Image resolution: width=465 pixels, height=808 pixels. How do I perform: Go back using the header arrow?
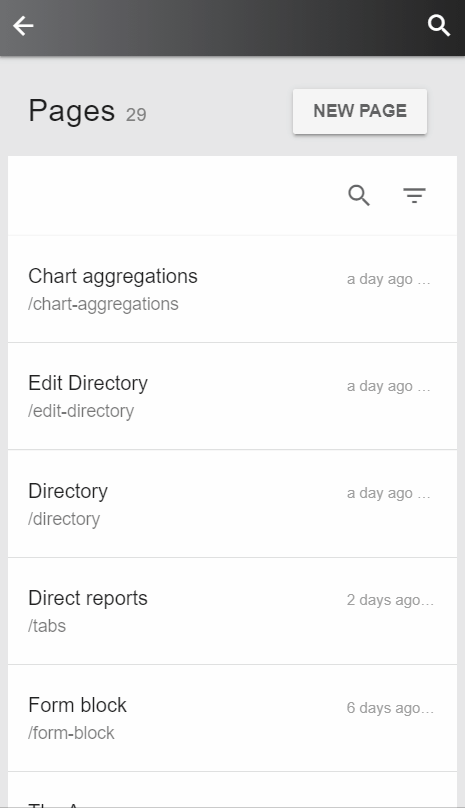click(23, 26)
